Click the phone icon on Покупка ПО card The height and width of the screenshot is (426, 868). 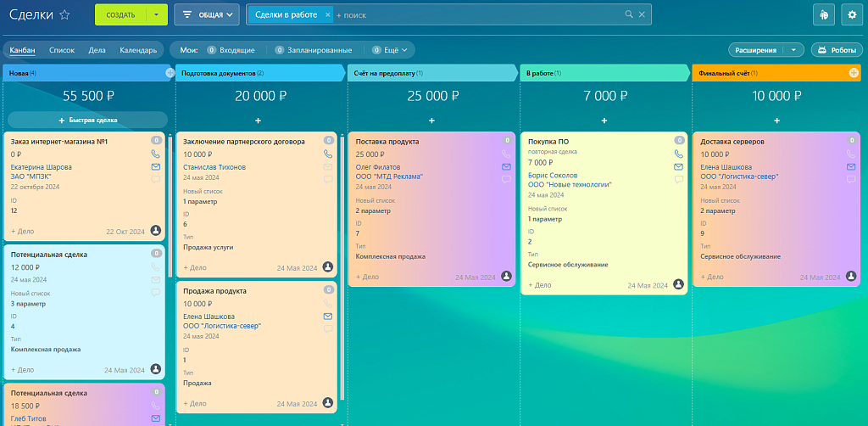[x=679, y=154]
